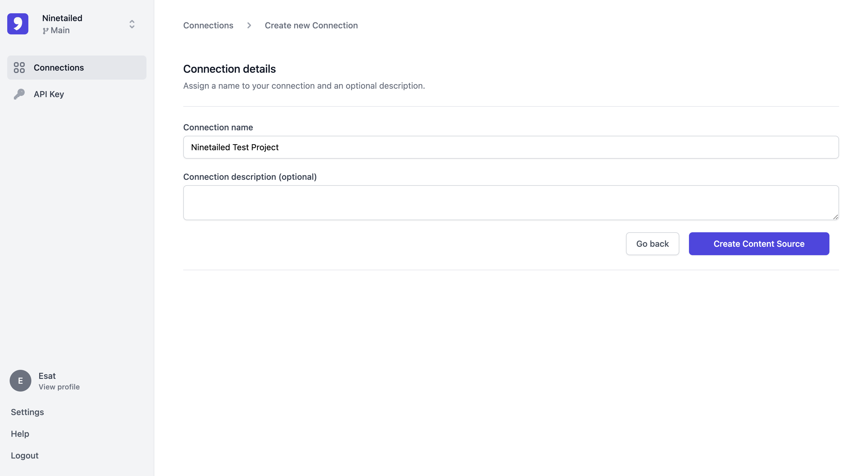Click the Ninetailed logo icon
The height and width of the screenshot is (476, 868).
[x=18, y=24]
